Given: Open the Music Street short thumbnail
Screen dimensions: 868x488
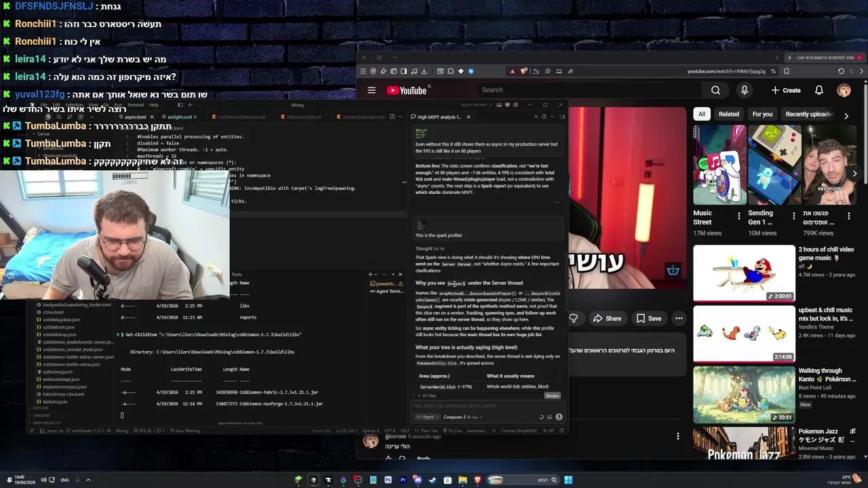Looking at the screenshot, I should point(719,165).
